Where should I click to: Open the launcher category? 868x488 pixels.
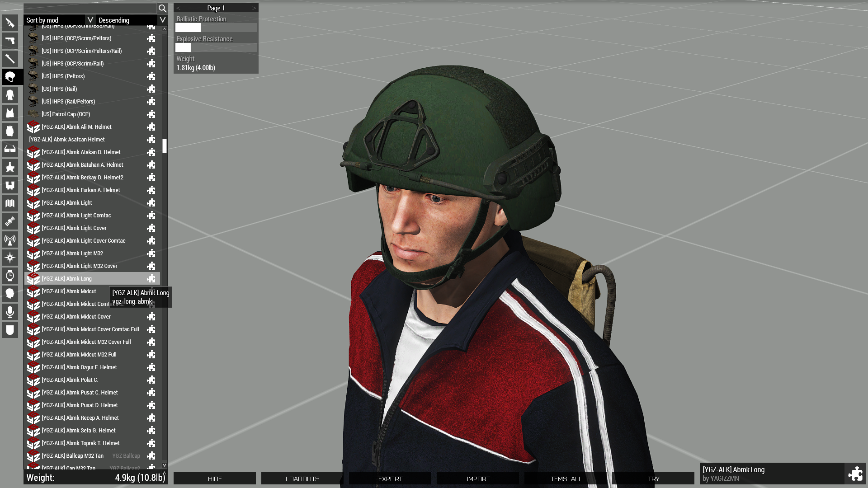(x=10, y=59)
